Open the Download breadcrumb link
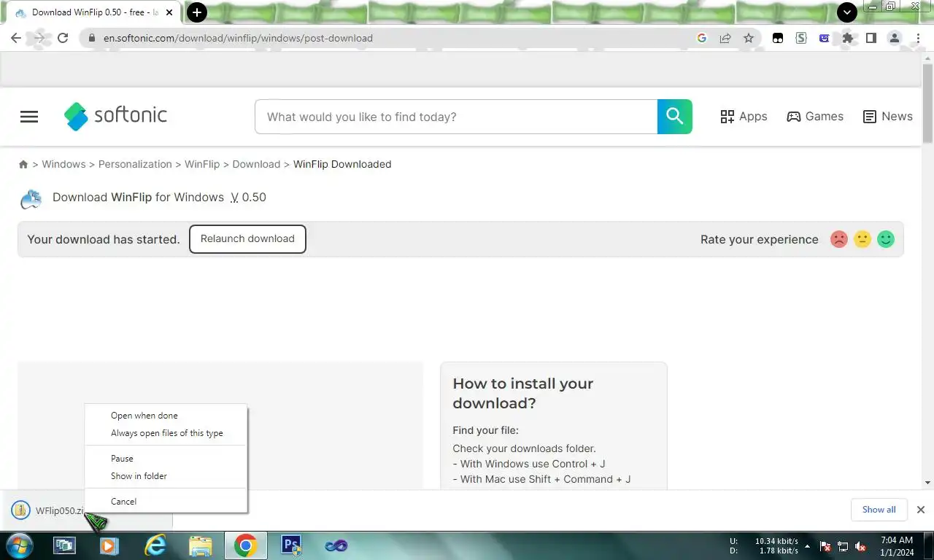934x560 pixels. point(256,165)
